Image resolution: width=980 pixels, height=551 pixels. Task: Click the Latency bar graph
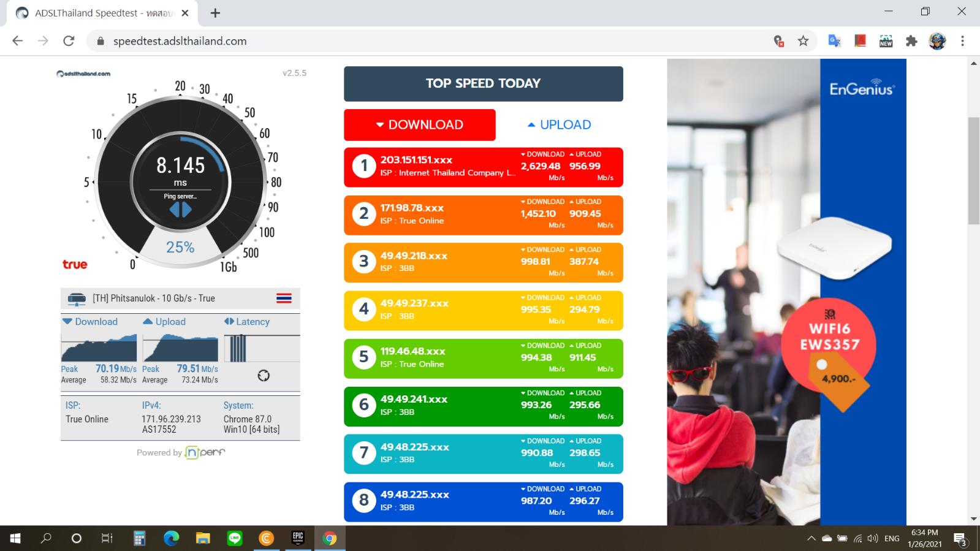(x=262, y=348)
